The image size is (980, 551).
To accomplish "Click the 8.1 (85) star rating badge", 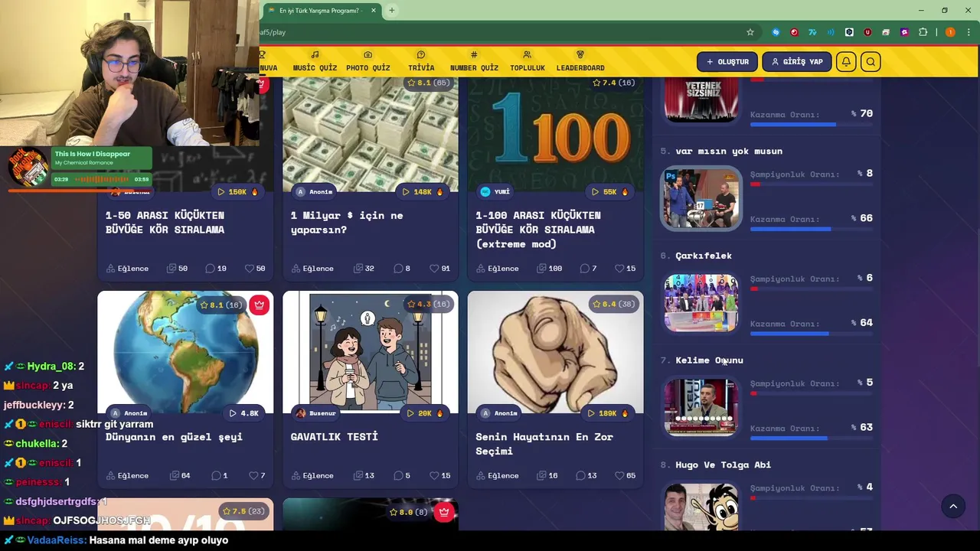I will (x=429, y=83).
